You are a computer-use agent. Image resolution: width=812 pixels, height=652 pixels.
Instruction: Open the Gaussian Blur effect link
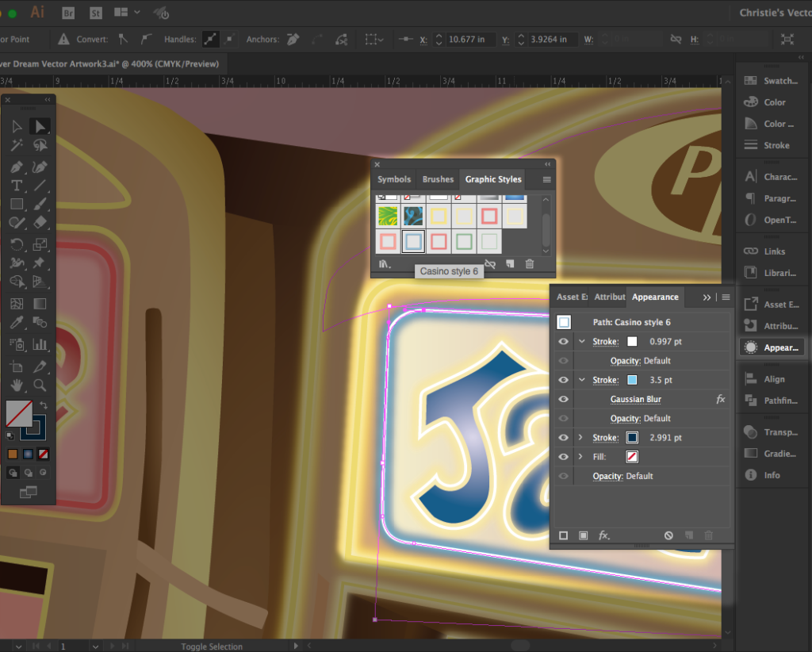tap(635, 400)
